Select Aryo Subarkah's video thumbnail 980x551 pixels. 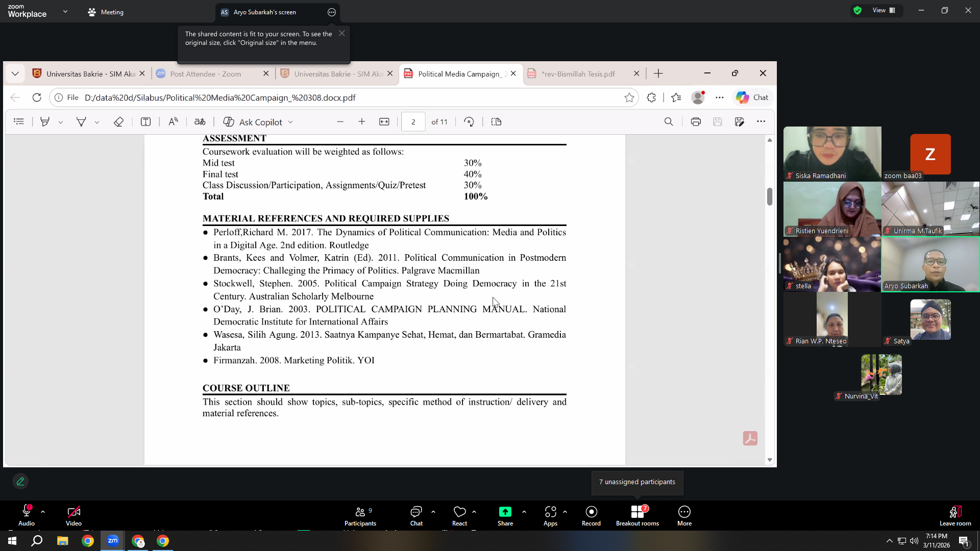(930, 264)
